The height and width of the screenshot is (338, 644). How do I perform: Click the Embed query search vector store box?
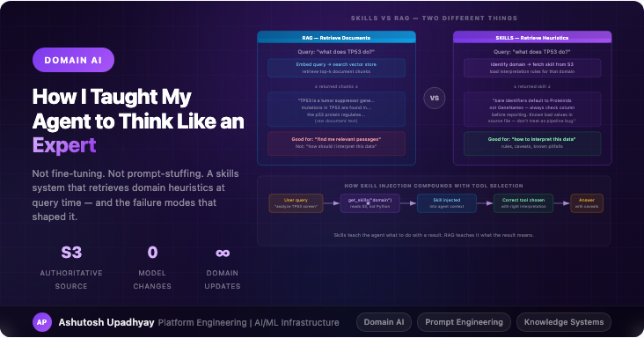(x=336, y=68)
